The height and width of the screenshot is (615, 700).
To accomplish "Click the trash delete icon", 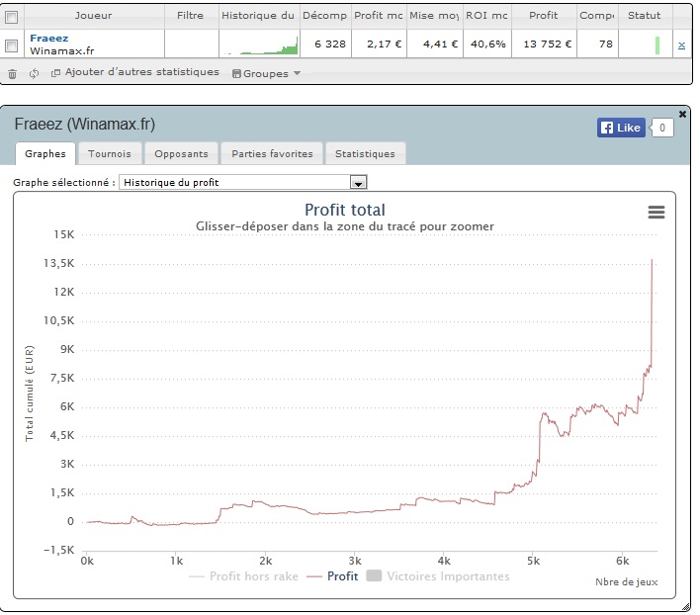I will click(x=13, y=73).
